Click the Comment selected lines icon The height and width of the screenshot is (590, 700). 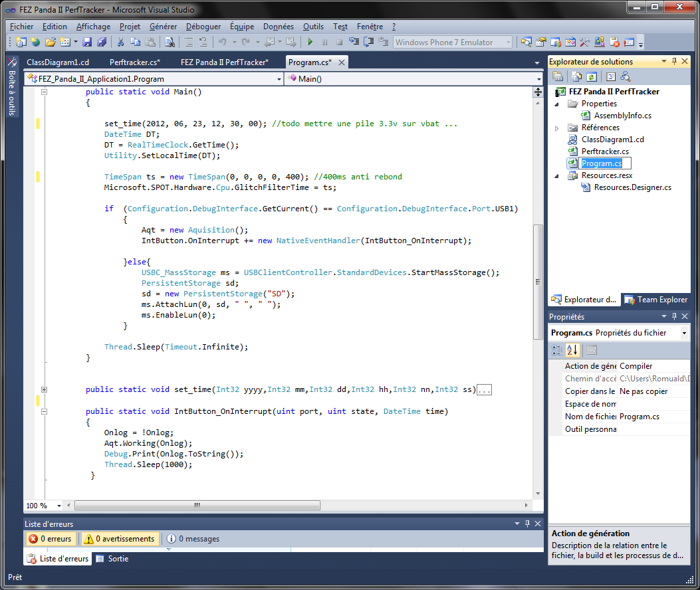[189, 42]
